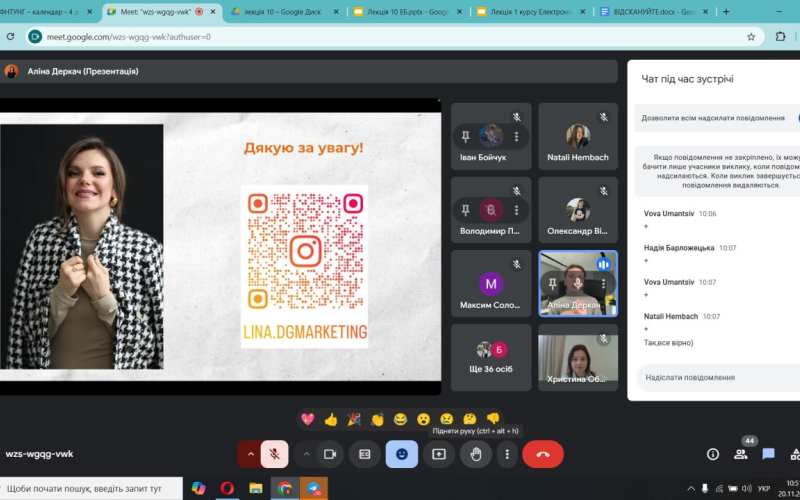Image resolution: width=800 pixels, height=500 pixels.
Task: Pin Володимир П... tile
Action: point(465,210)
